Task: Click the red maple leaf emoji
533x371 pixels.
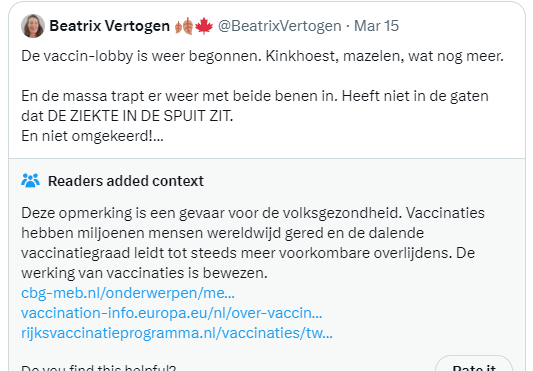Action: click(x=204, y=26)
